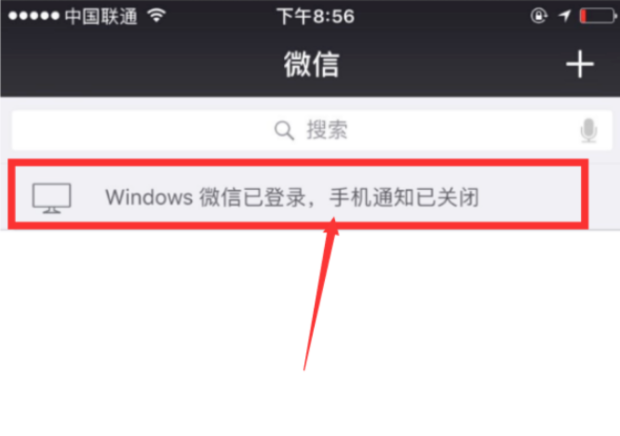
Task: Tap the 微信 title in header
Action: (x=312, y=64)
